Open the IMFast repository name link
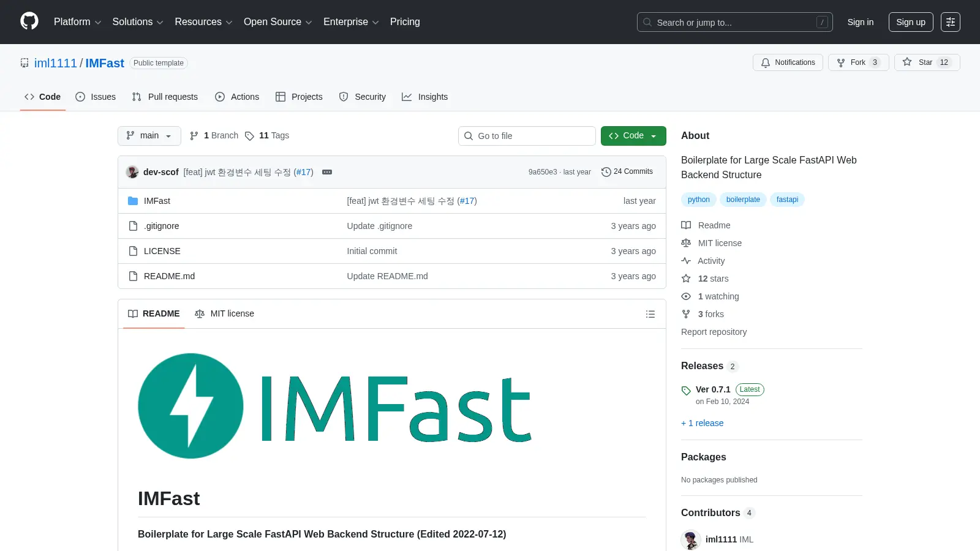The width and height of the screenshot is (980, 551). [105, 63]
